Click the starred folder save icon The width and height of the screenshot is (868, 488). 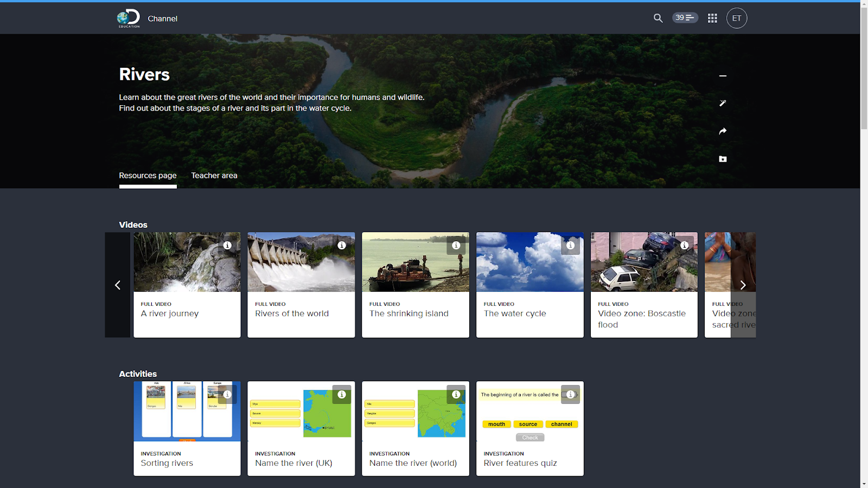(x=723, y=159)
